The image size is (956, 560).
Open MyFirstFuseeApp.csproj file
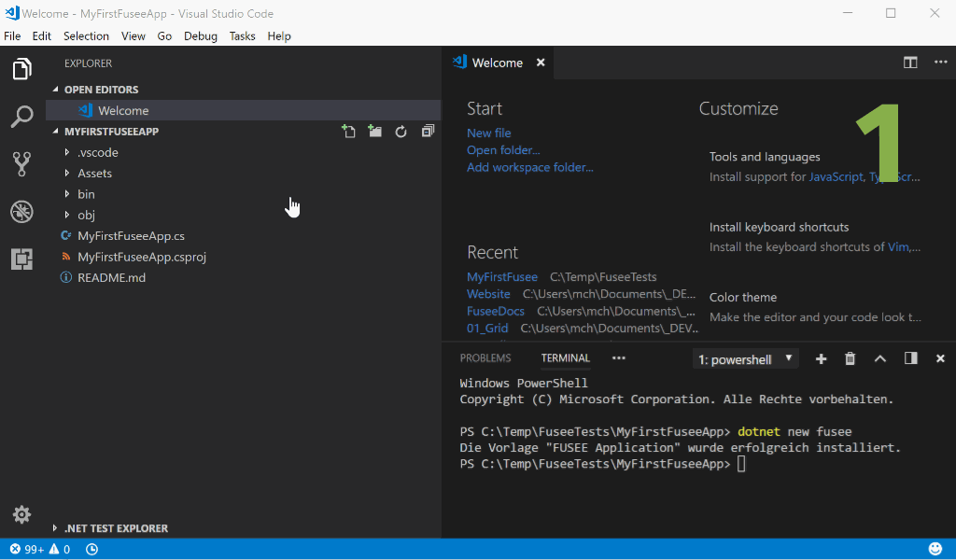point(142,257)
